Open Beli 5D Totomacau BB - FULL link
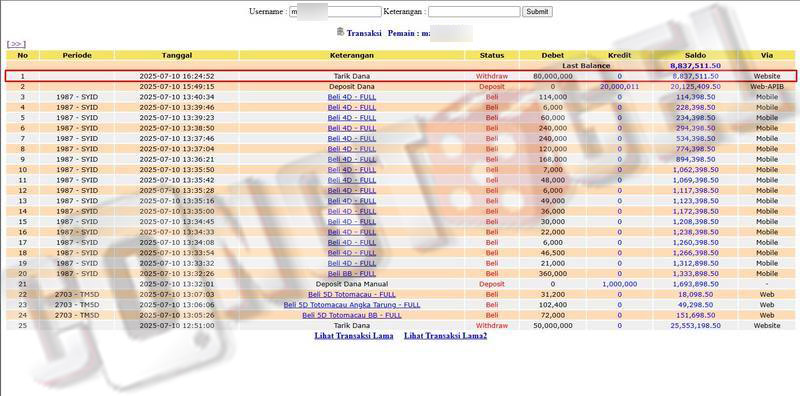The width and height of the screenshot is (800, 396). click(x=352, y=315)
